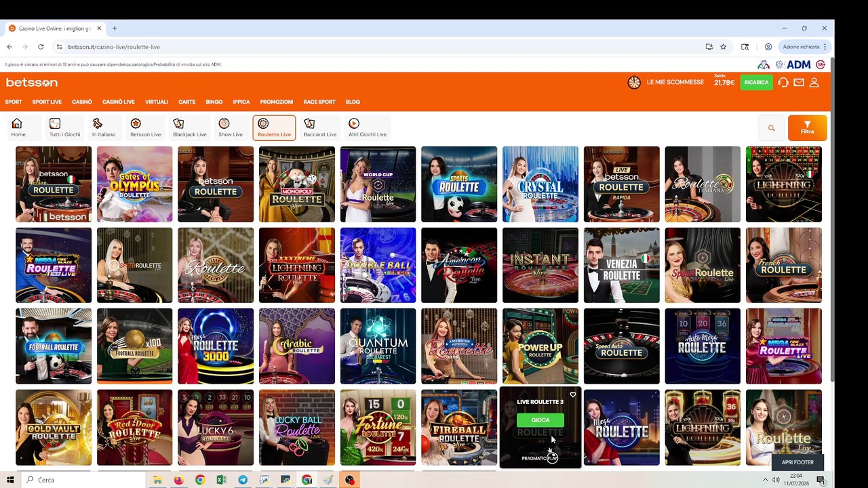Add Live Roulette 3 to favorites heart
The height and width of the screenshot is (488, 868).
573,394
